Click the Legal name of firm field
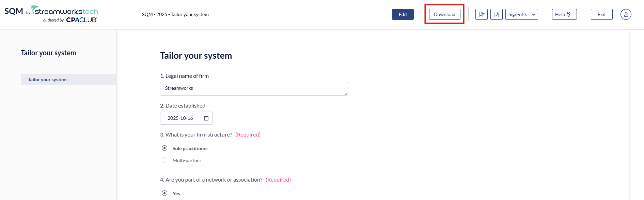 point(254,88)
